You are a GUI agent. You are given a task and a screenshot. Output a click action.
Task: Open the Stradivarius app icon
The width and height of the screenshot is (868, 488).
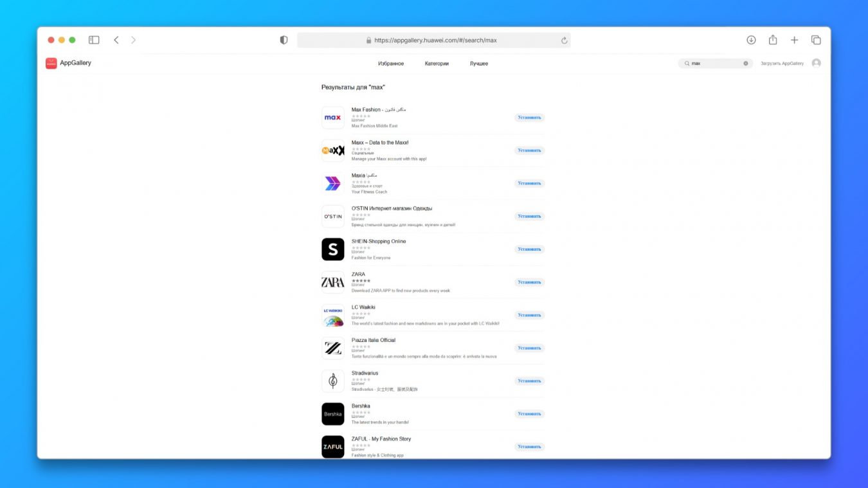click(333, 381)
